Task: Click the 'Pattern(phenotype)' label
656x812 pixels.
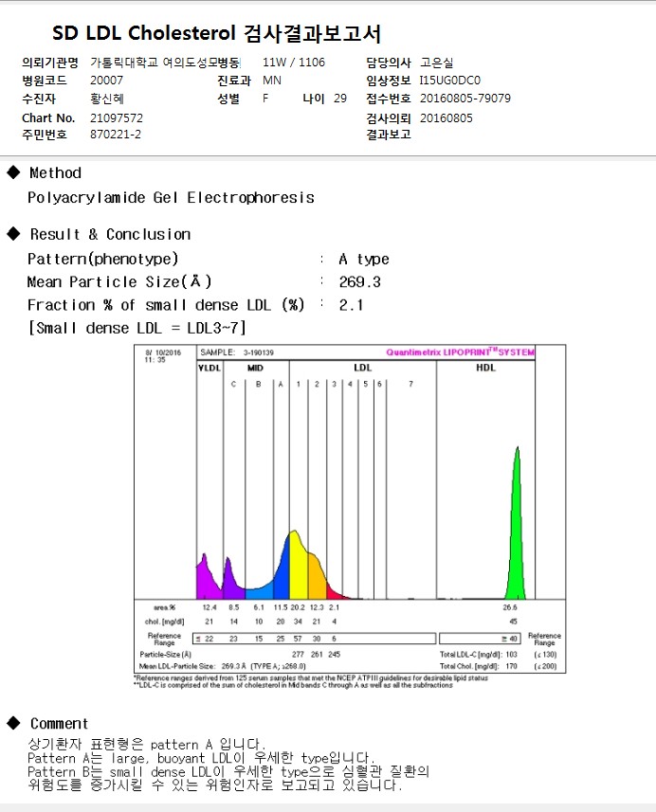Action: tap(102, 259)
